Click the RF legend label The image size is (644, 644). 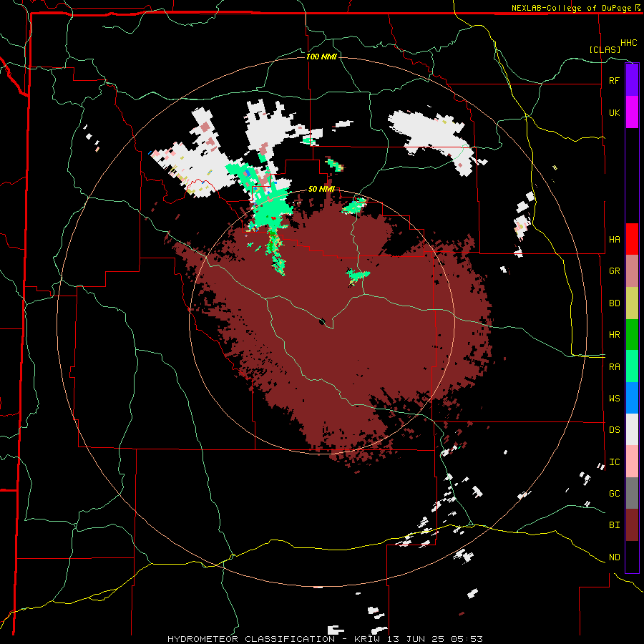coord(614,80)
